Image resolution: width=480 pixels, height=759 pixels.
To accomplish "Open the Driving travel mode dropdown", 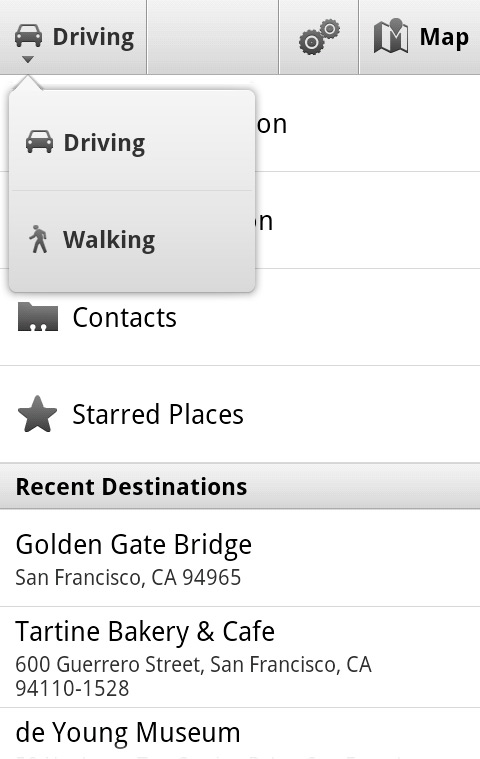I will pyautogui.click(x=73, y=37).
